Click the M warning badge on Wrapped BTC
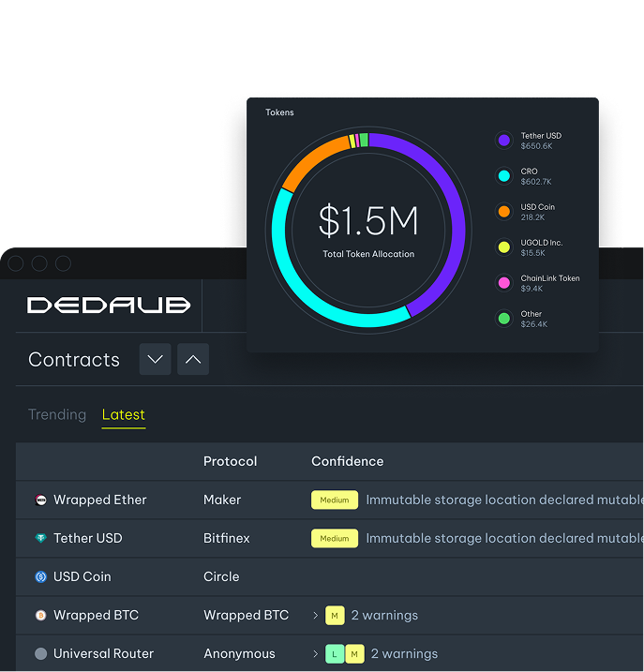644x672 pixels. click(x=335, y=616)
